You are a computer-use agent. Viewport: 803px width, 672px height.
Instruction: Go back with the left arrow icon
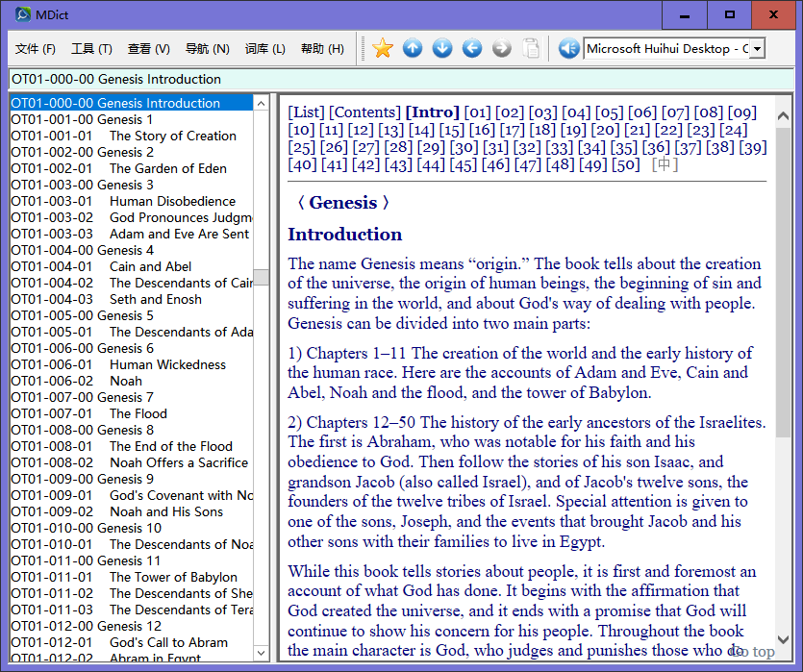472,49
